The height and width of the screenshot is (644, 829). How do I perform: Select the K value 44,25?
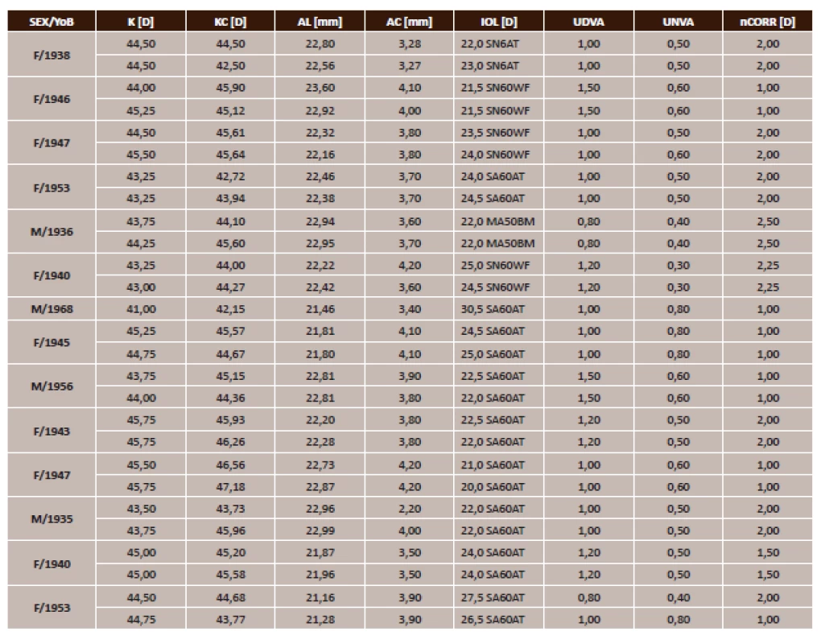click(141, 243)
